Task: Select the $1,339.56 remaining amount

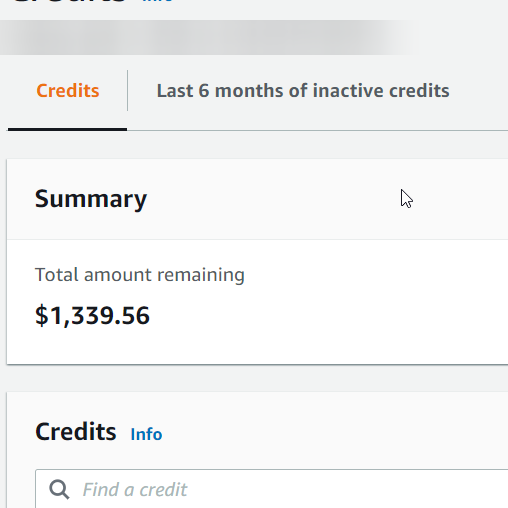Action: point(92,315)
